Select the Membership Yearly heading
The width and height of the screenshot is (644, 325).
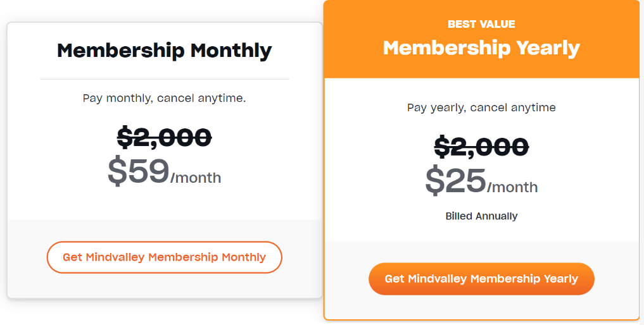click(x=481, y=48)
